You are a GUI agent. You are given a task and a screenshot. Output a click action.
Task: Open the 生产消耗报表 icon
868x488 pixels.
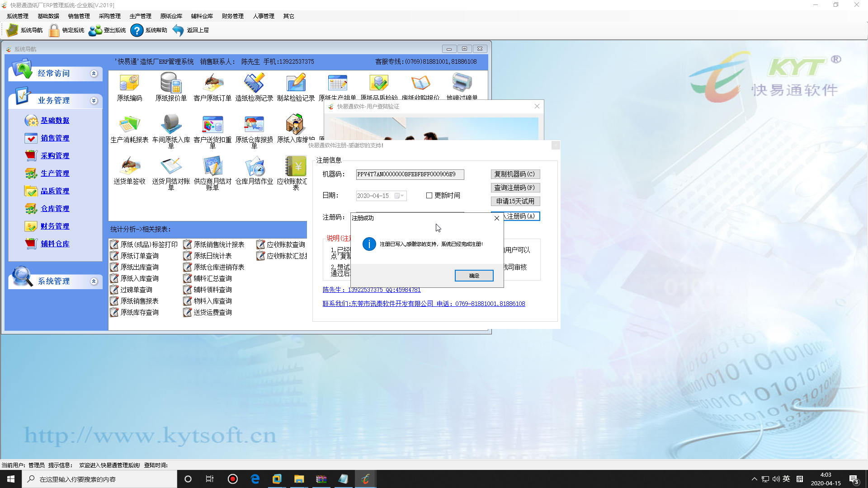(x=129, y=125)
